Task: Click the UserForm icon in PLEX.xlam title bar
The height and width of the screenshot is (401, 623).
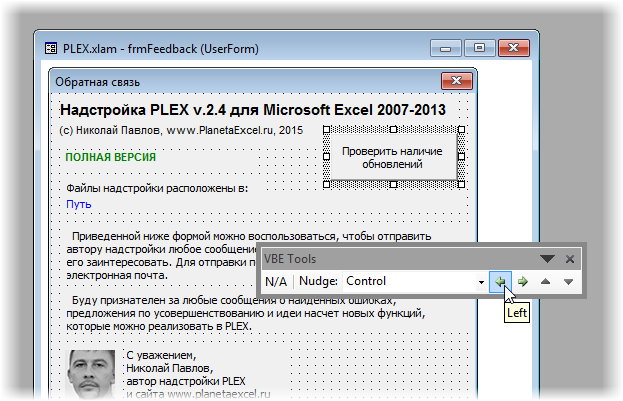Action: (51, 48)
